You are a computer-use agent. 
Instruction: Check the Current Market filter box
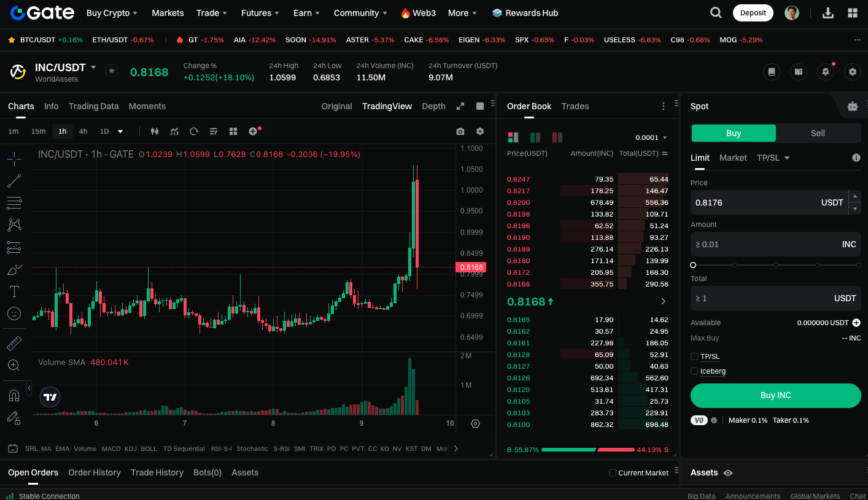point(612,473)
